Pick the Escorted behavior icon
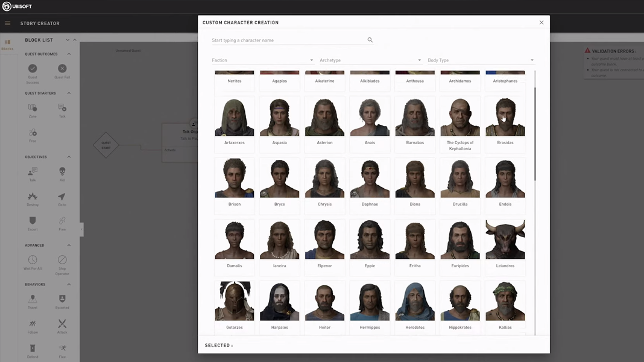Screen dimensions: 644x362 [62, 299]
